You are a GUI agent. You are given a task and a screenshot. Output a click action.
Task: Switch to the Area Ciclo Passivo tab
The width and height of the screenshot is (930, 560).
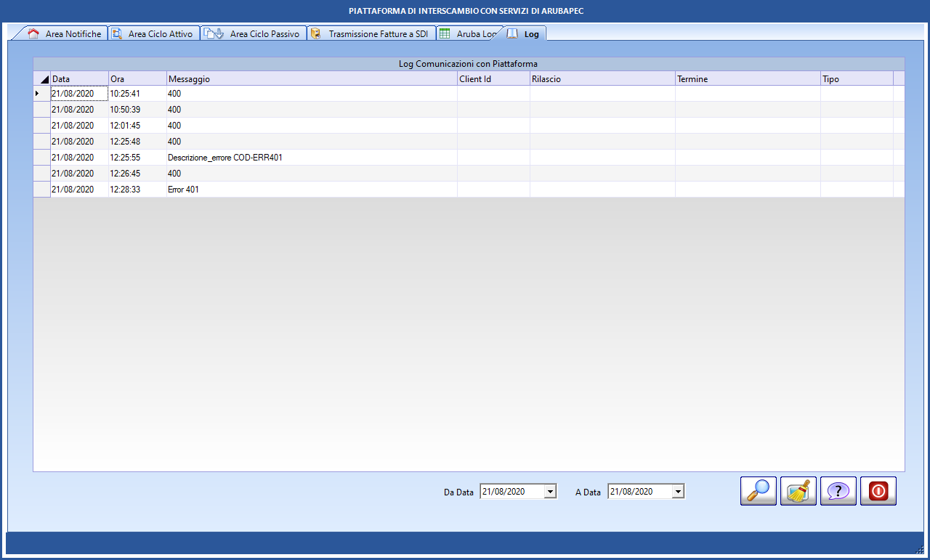pyautogui.click(x=253, y=33)
